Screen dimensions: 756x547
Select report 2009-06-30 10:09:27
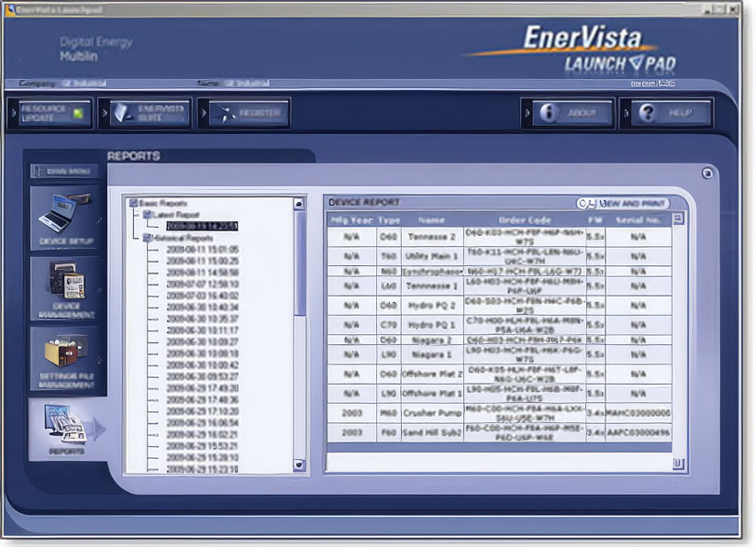tap(203, 342)
